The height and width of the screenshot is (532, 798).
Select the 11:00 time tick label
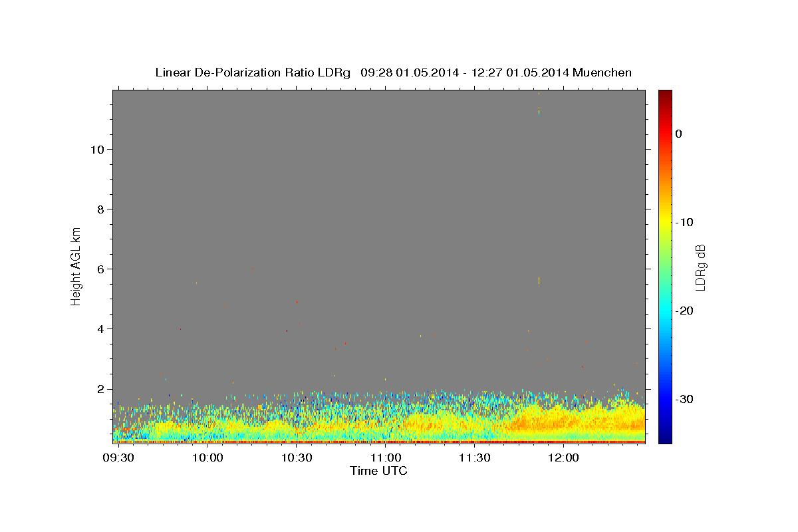[386, 458]
